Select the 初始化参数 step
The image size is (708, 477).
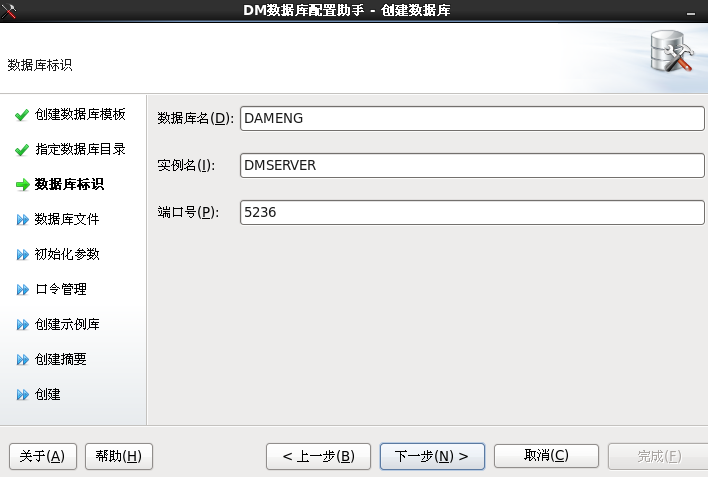(67, 254)
